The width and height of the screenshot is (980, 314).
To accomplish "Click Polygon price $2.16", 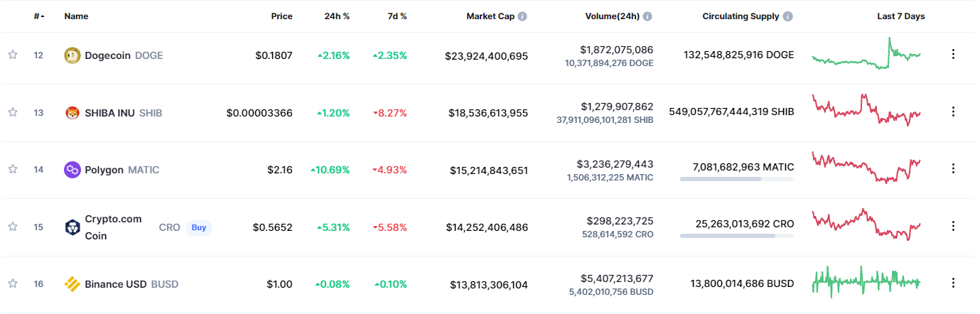I will pyautogui.click(x=279, y=170).
